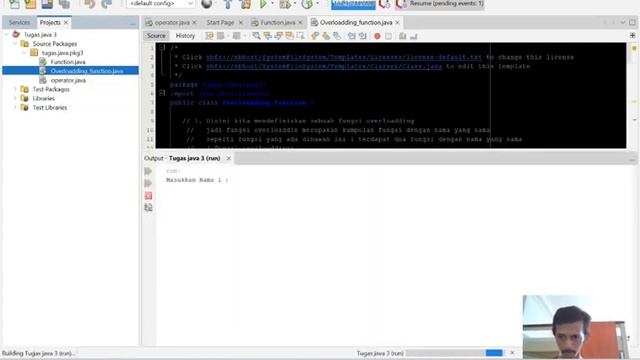This screenshot has height=360, width=640.
Task: Click the Comment lines icon
Action: point(402,36)
